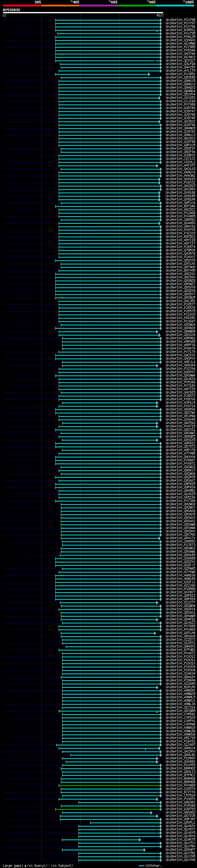Select hit label UniRef100_O65194

(x=180, y=497)
